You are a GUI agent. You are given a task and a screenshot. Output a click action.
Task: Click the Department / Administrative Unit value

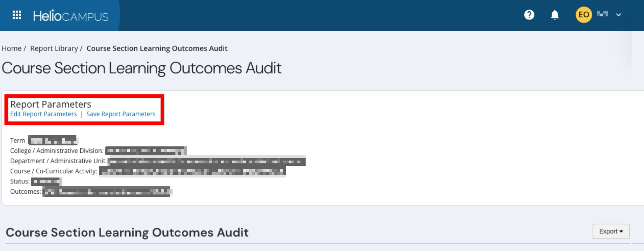[x=206, y=161]
